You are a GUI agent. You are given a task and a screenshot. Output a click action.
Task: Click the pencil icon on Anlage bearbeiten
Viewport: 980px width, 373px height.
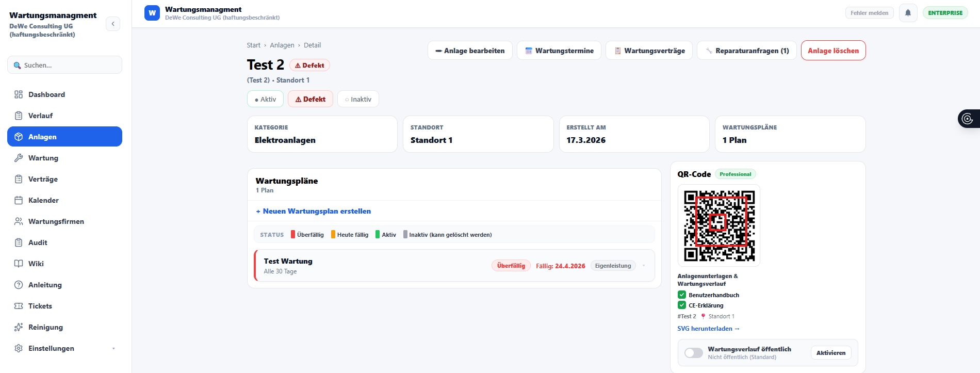438,51
